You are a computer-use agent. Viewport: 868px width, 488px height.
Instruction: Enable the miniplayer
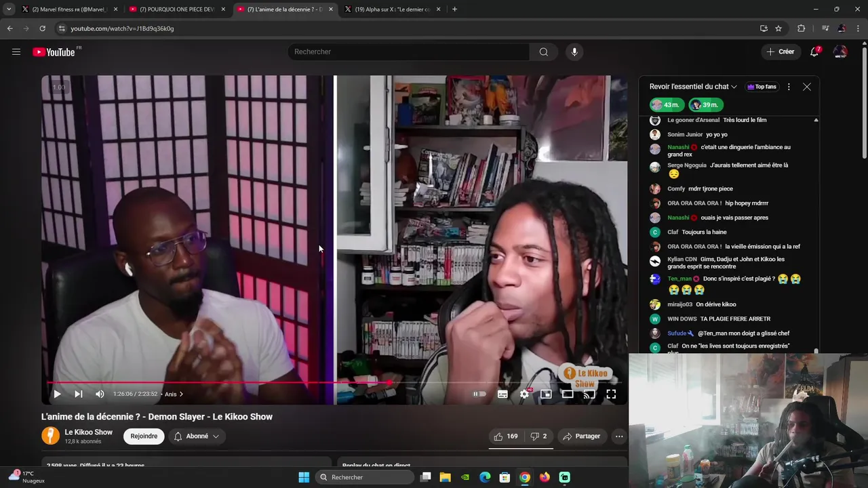point(546,394)
